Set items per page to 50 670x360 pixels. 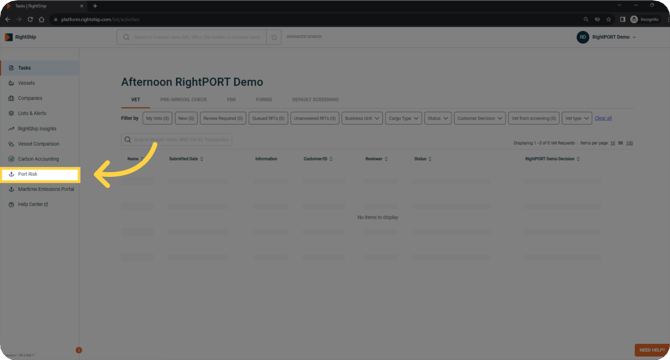pos(620,143)
